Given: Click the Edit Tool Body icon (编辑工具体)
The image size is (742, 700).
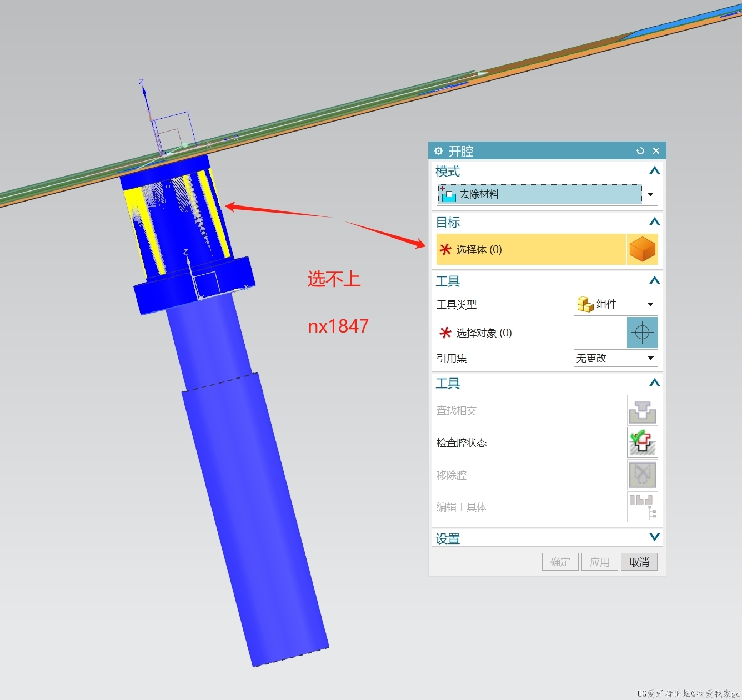Looking at the screenshot, I should click(643, 507).
